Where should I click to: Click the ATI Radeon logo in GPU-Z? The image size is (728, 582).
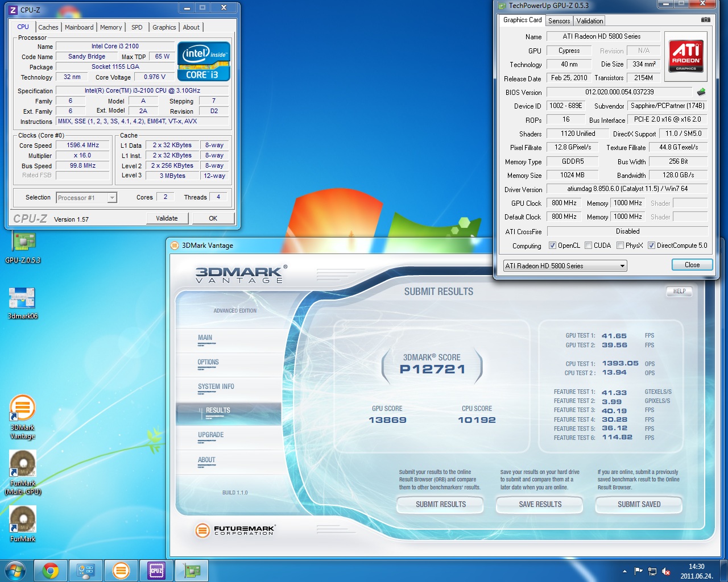[686, 56]
